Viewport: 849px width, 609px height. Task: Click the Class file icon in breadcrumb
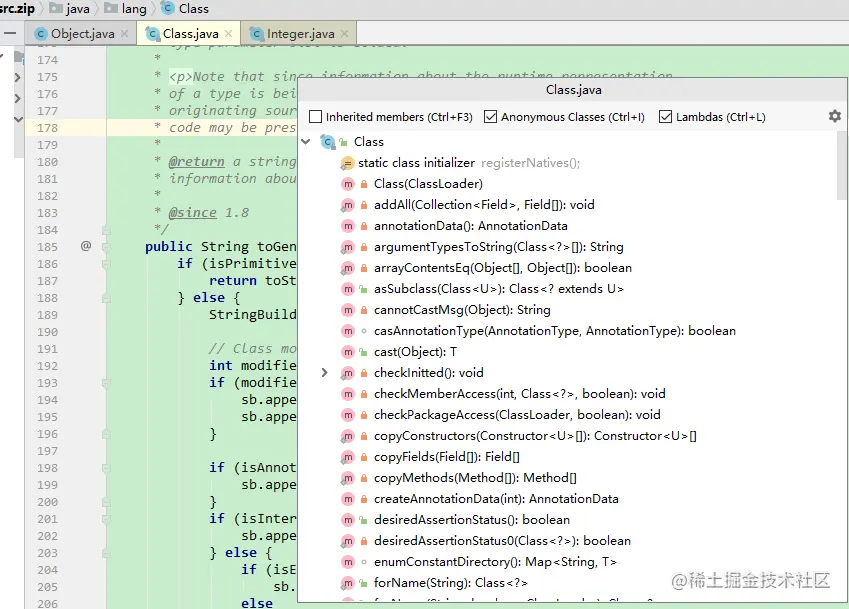point(168,8)
